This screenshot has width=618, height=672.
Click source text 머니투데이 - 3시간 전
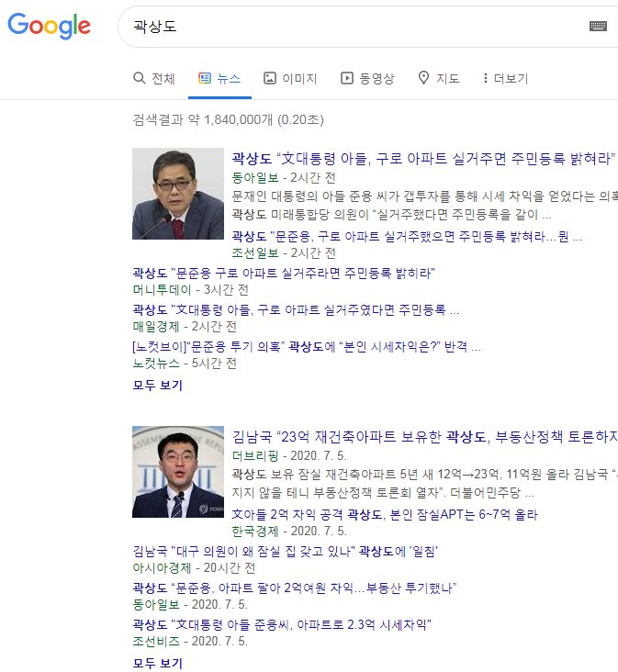pyautogui.click(x=190, y=290)
